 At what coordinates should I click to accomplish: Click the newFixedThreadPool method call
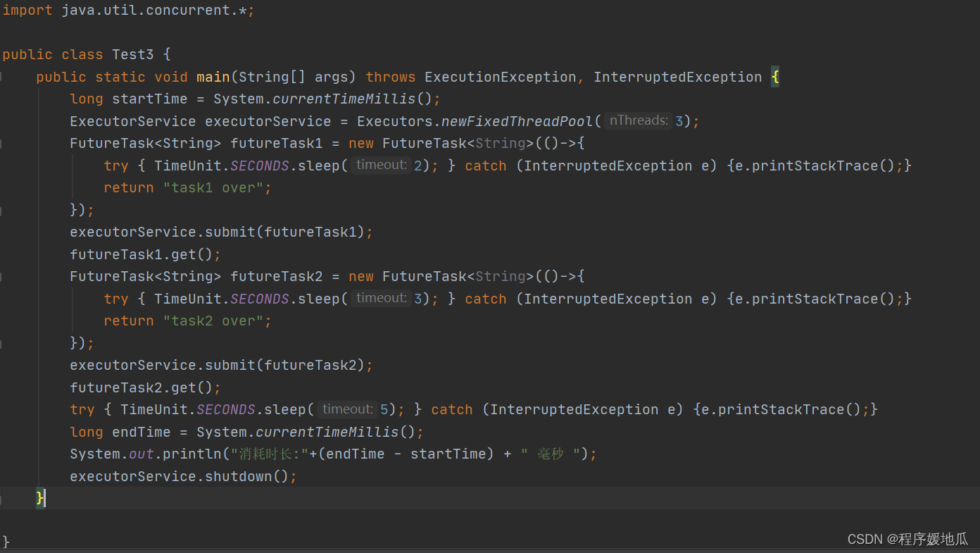click(515, 120)
